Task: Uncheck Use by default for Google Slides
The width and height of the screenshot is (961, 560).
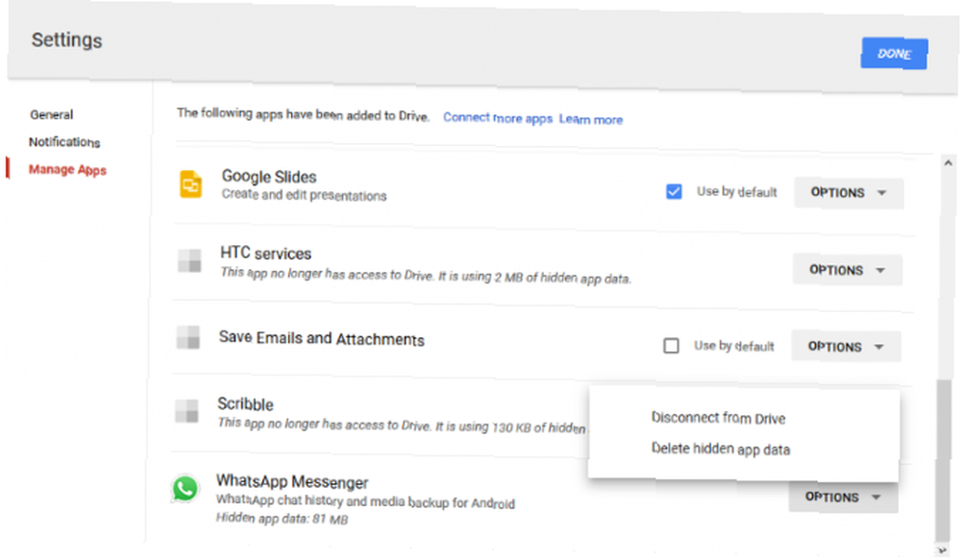Action: coord(674,192)
